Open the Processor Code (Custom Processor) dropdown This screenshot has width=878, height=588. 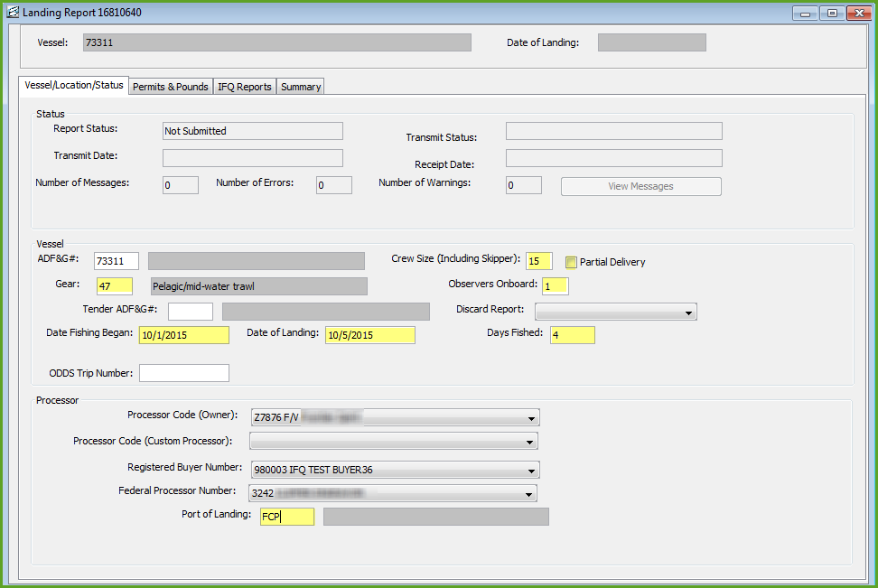click(x=530, y=442)
